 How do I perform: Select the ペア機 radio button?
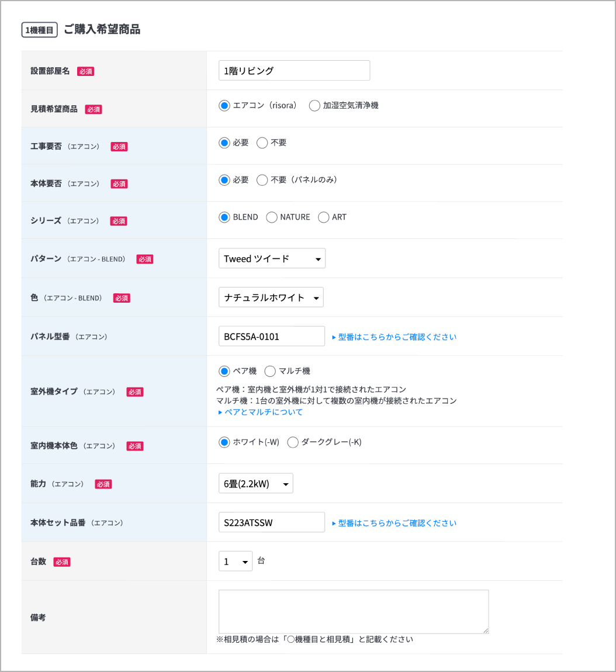coord(224,371)
